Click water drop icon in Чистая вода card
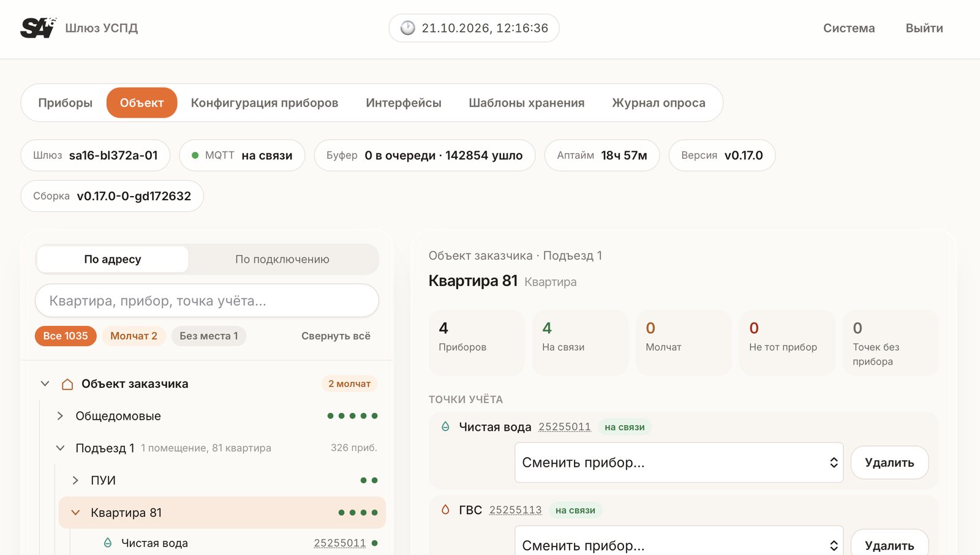The image size is (980, 555). [x=445, y=426]
